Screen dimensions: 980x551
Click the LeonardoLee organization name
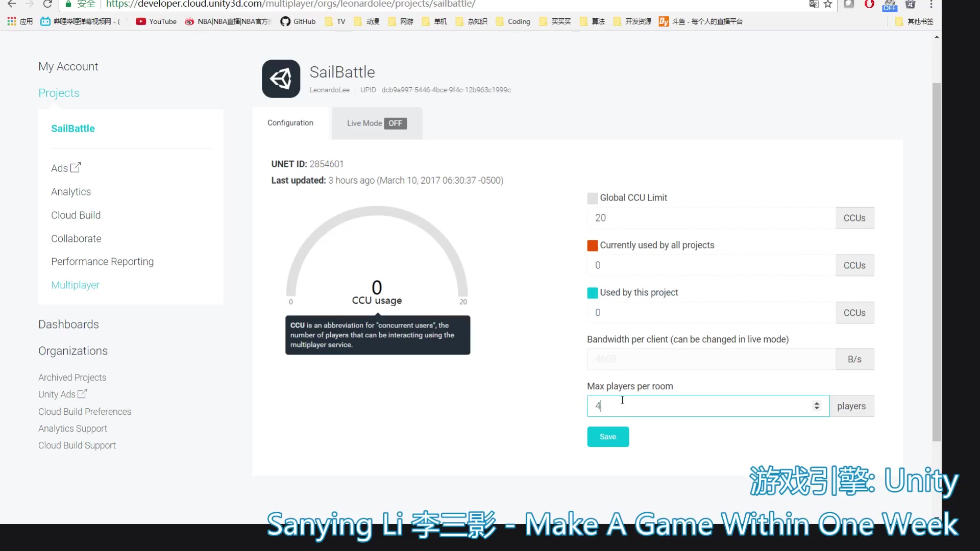point(329,90)
